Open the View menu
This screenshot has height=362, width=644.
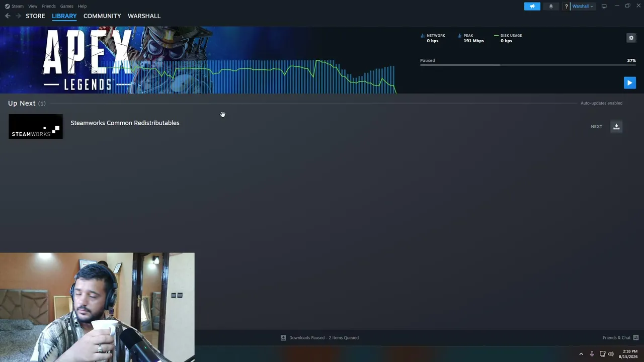click(x=33, y=6)
